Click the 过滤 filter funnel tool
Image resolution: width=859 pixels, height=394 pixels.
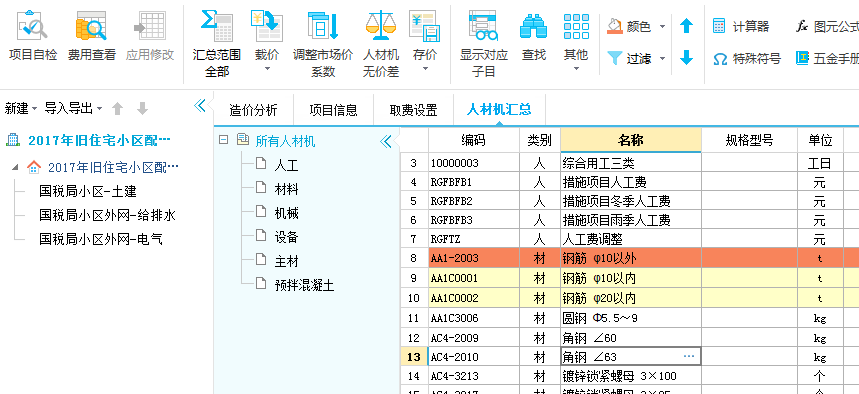tap(628, 58)
